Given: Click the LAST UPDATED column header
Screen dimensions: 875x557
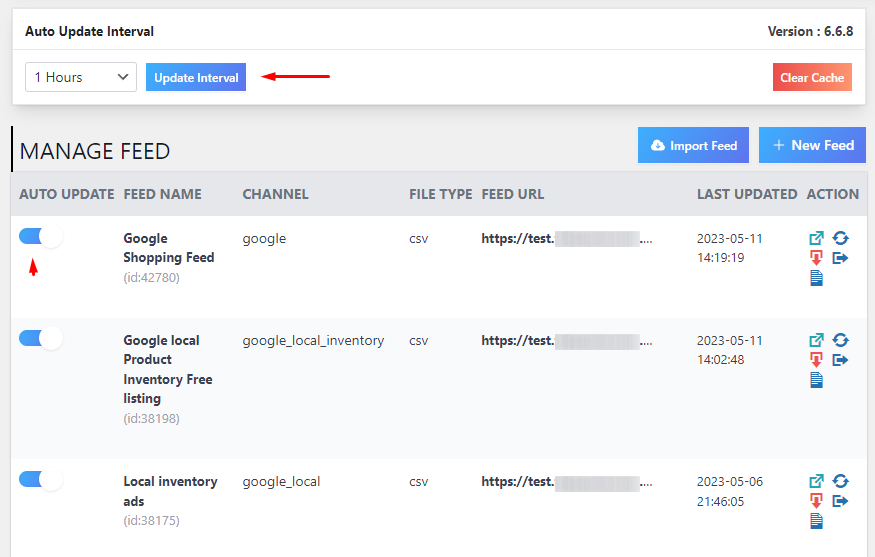Looking at the screenshot, I should [x=747, y=194].
